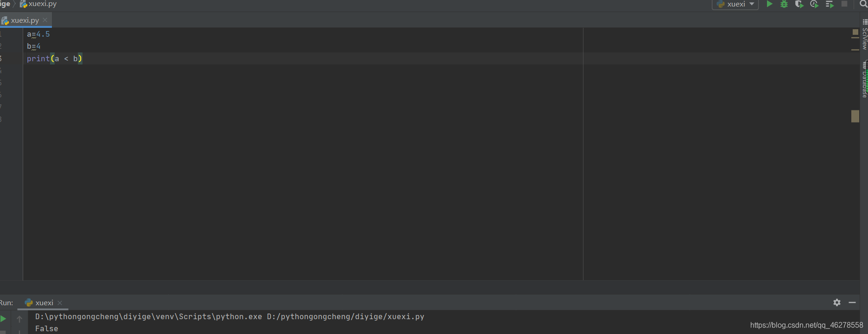Open the xuexi run configuration dropdown
The height and width of the screenshot is (334, 868).
click(x=735, y=4)
